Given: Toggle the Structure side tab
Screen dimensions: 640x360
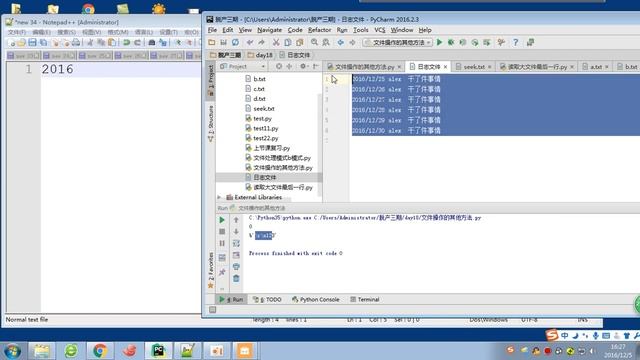Looking at the screenshot, I should [211, 123].
